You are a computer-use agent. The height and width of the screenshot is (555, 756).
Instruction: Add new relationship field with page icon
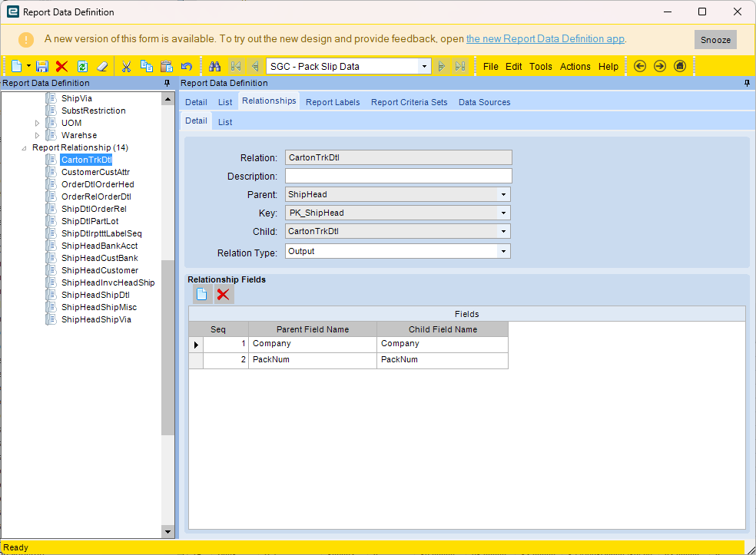point(202,294)
